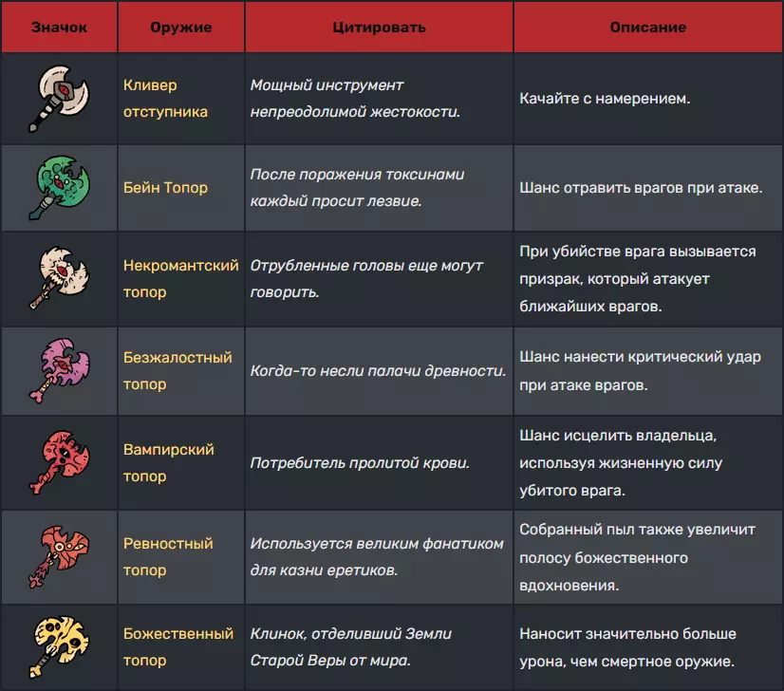Viewport: 784px width, 691px height.
Task: Click the green Бейн Топор icon
Action: 61,187
